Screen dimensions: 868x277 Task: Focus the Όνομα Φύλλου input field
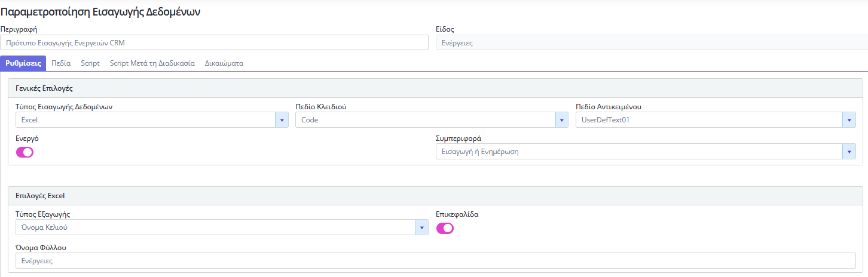pos(435,261)
